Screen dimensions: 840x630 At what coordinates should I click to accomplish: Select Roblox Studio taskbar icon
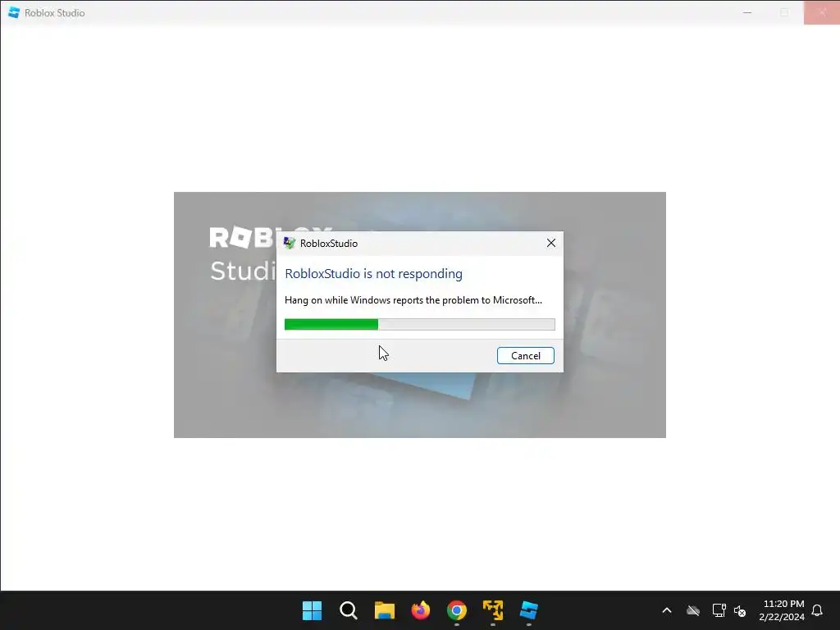[529, 610]
